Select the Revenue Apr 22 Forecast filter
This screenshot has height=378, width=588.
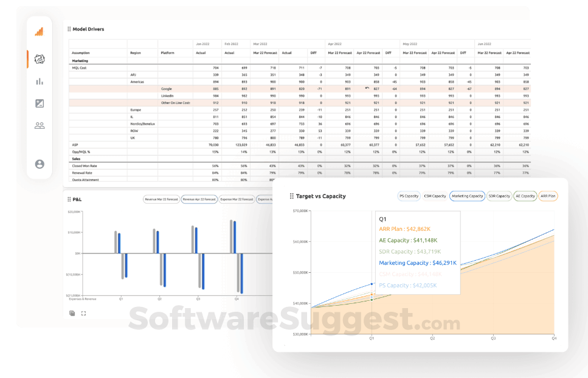point(199,199)
